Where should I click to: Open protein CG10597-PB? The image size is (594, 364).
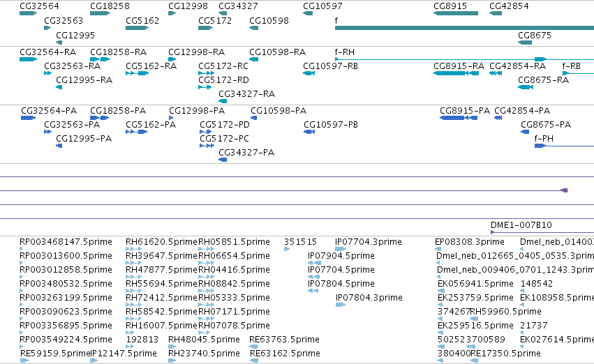(x=331, y=125)
